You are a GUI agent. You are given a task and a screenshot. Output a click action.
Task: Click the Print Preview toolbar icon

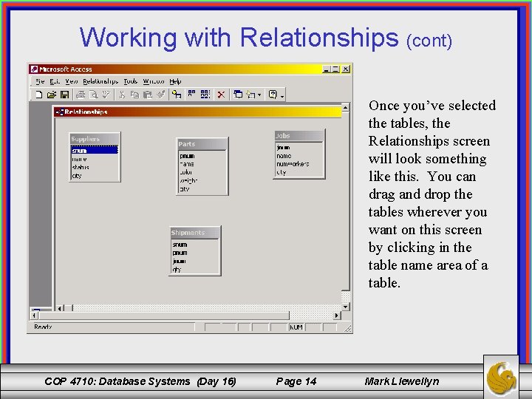pos(93,95)
